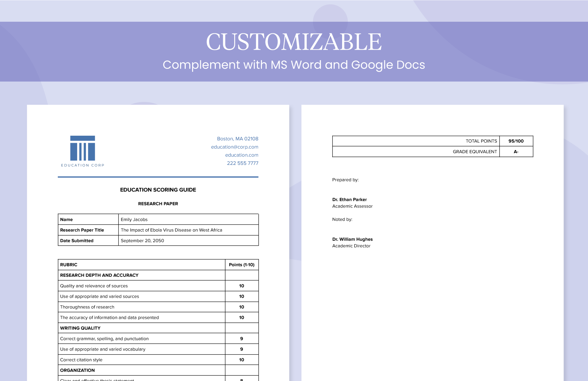Click the Education Corp logo icon

click(83, 148)
